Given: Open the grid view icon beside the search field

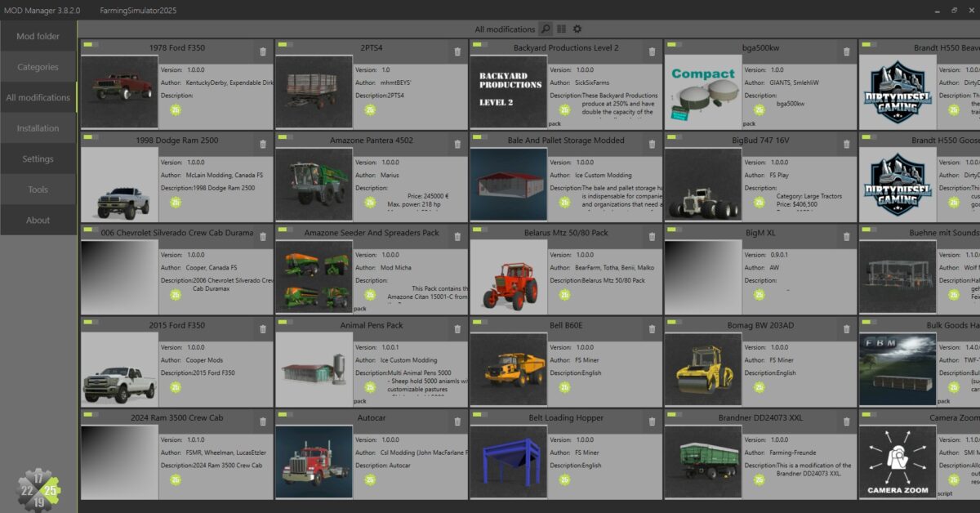Looking at the screenshot, I should (563, 29).
